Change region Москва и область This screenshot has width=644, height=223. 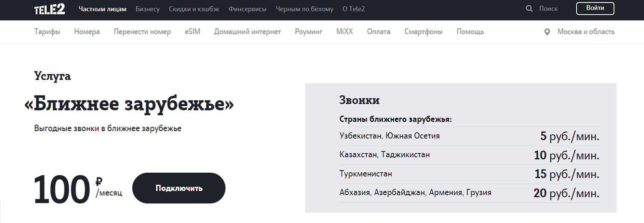click(586, 32)
